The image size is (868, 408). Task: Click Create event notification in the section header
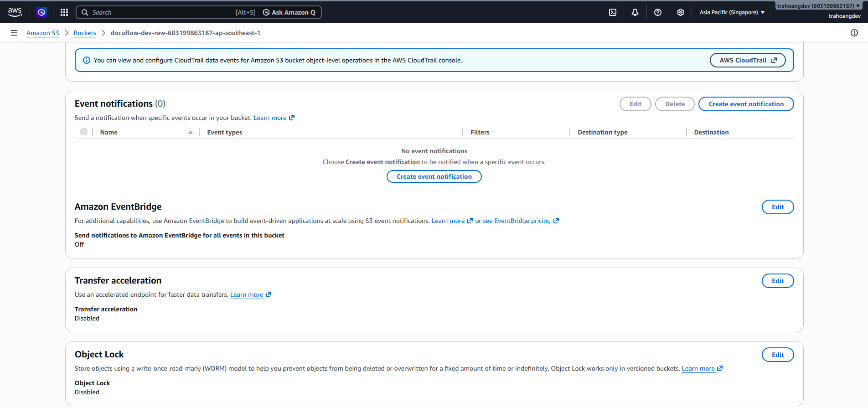click(746, 104)
